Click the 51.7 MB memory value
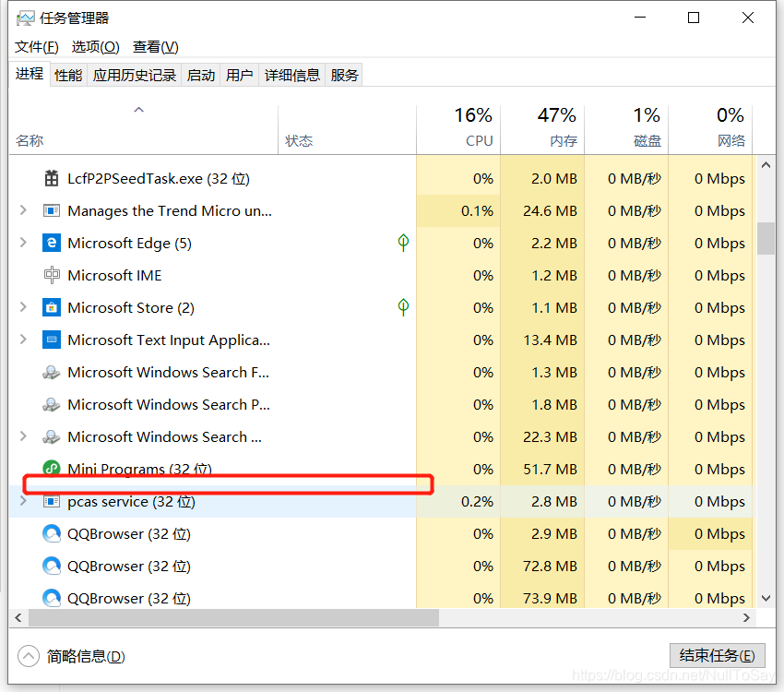The height and width of the screenshot is (692, 784). 550,469
